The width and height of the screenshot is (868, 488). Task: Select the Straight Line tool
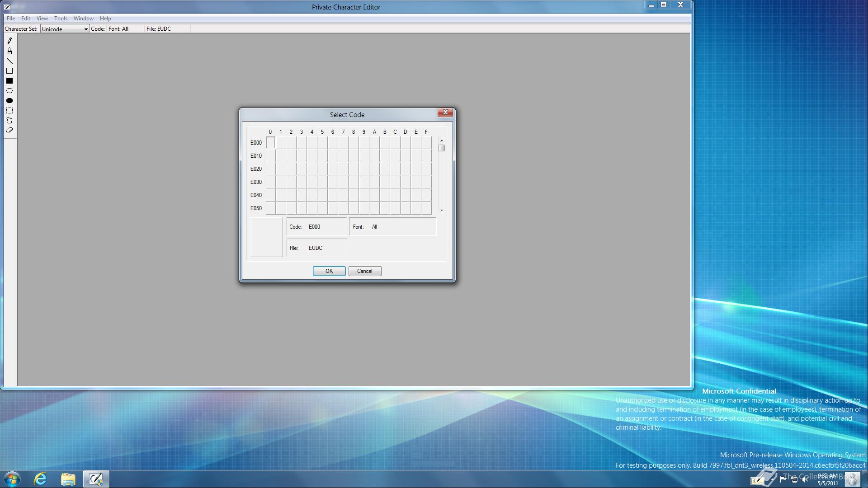pyautogui.click(x=9, y=61)
